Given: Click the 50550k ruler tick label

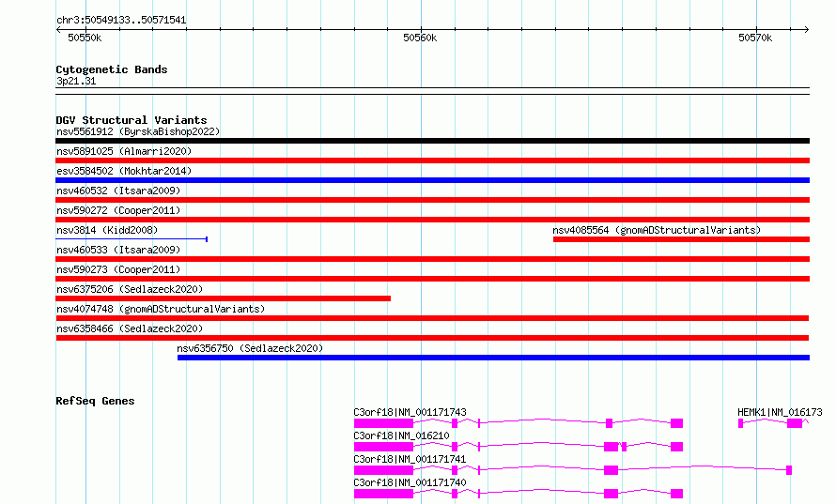Looking at the screenshot, I should coord(85,38).
